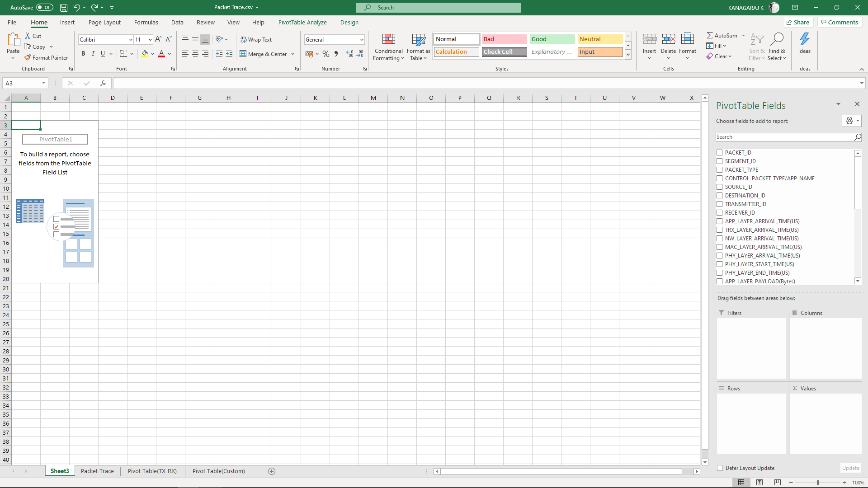The width and height of the screenshot is (868, 488).
Task: Click Insert Function fx icon
Action: [x=103, y=83]
